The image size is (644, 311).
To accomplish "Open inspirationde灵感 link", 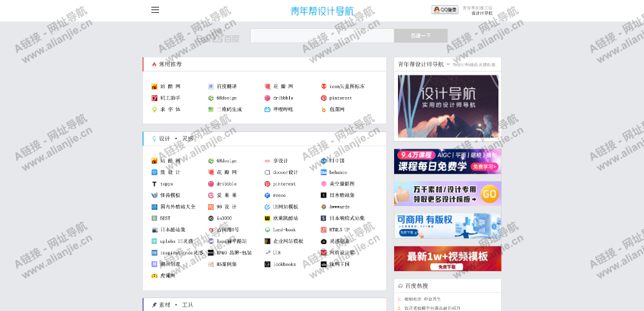I will point(182,253).
